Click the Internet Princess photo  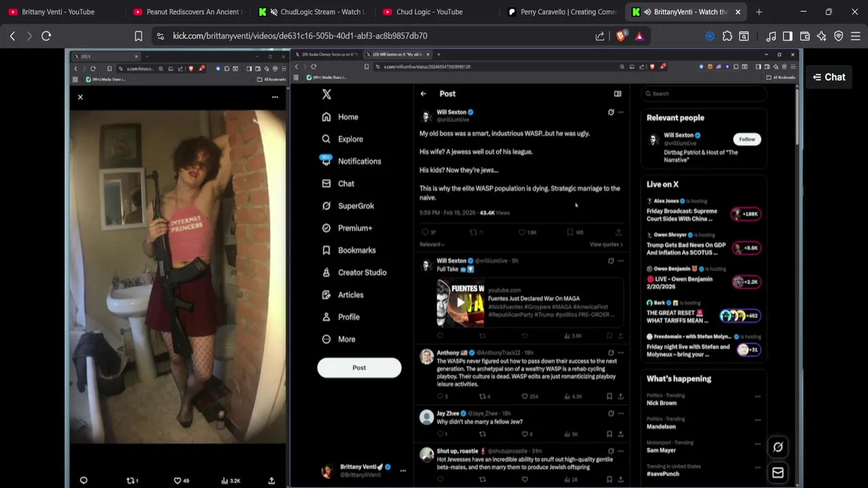tap(178, 277)
